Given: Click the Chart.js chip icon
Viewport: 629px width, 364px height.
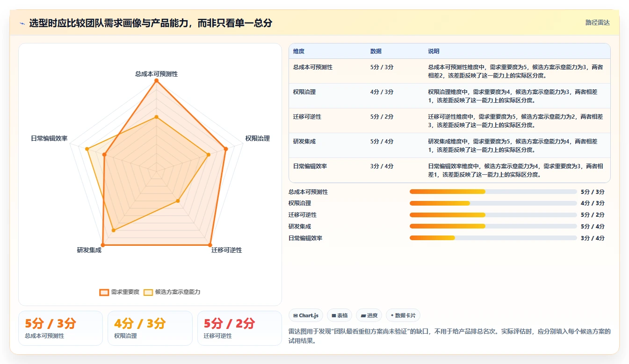Looking at the screenshot, I should click(x=296, y=315).
